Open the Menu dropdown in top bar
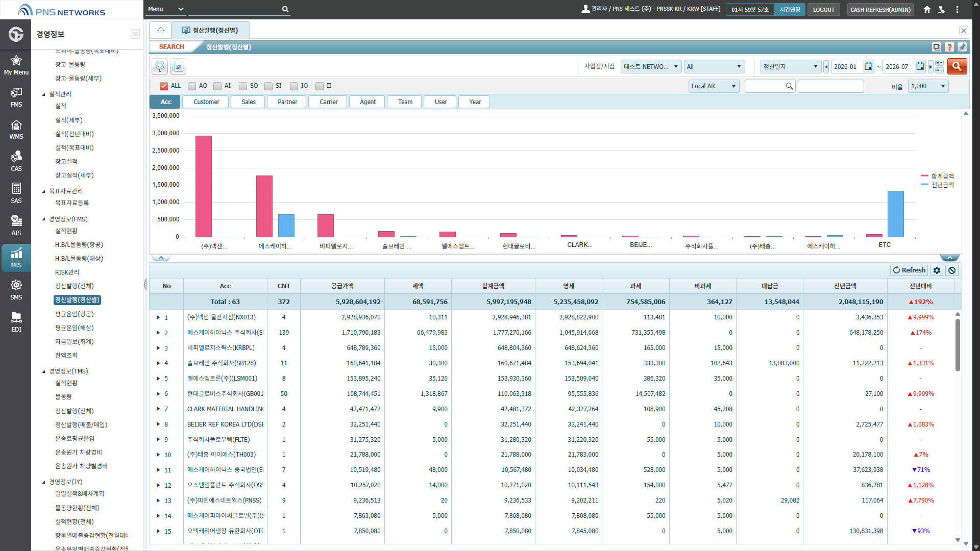This screenshot has width=980, height=551. coord(165,9)
